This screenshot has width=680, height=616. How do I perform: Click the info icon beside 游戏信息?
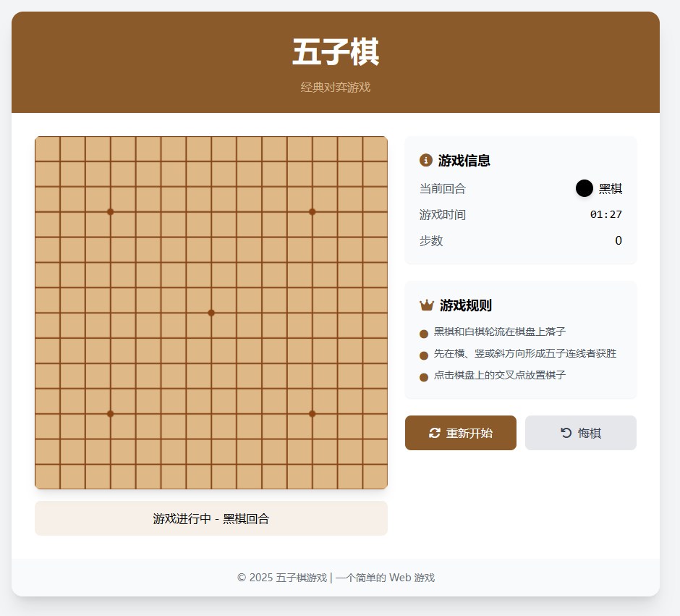pos(424,161)
